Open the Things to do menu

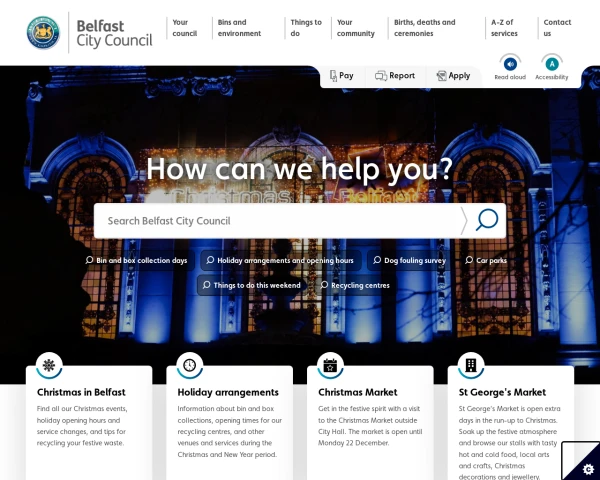coord(306,28)
